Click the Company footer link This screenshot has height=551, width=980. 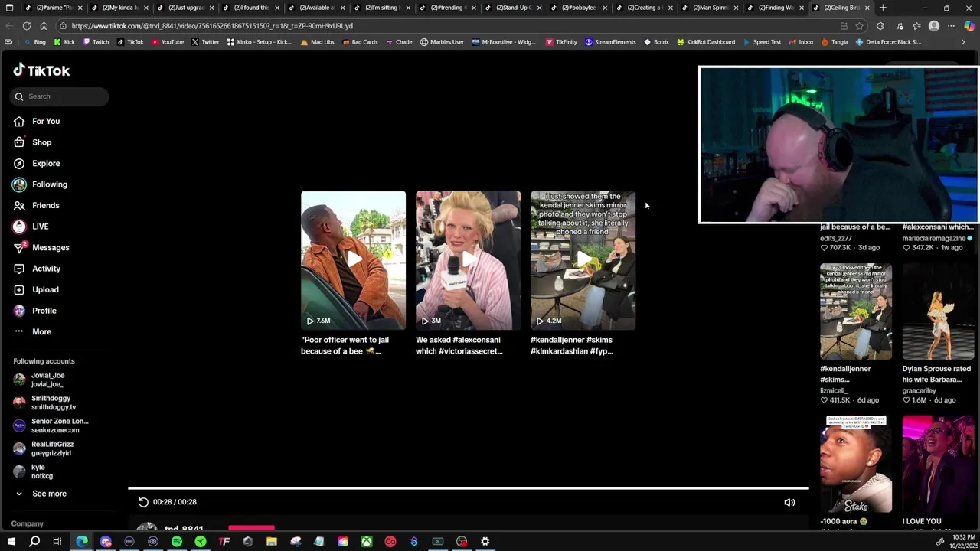point(27,523)
